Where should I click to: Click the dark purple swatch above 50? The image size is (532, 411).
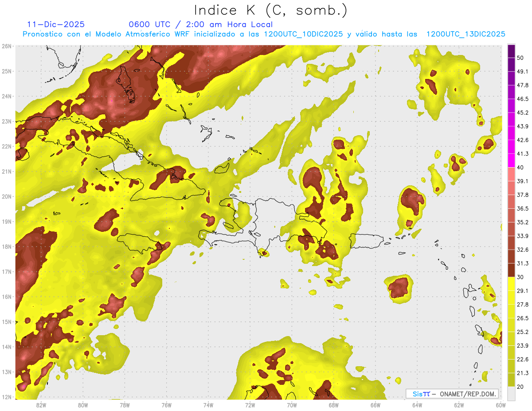(x=511, y=51)
